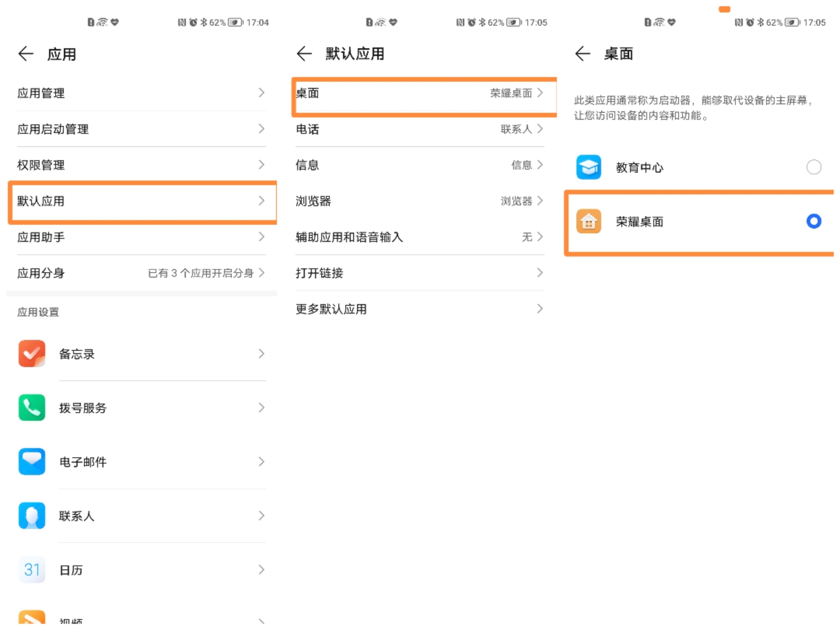840x630 pixels.
Task: Tap the battery icon in first status bar
Action: [236, 23]
